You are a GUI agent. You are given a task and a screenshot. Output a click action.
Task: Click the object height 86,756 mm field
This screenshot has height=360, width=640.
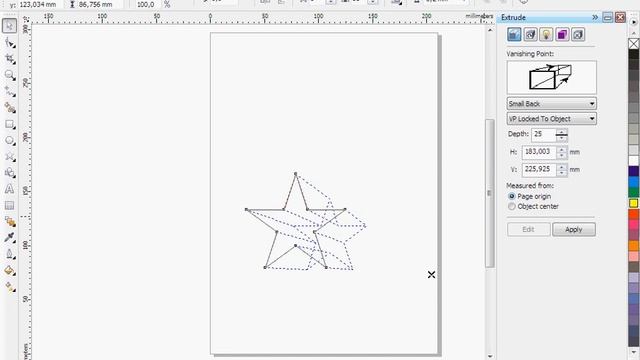pyautogui.click(x=95, y=4)
